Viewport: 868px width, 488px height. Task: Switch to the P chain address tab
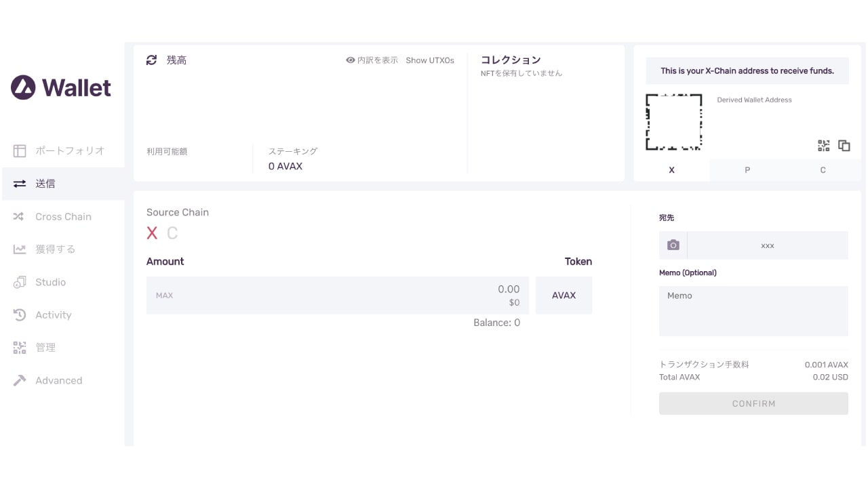(747, 170)
